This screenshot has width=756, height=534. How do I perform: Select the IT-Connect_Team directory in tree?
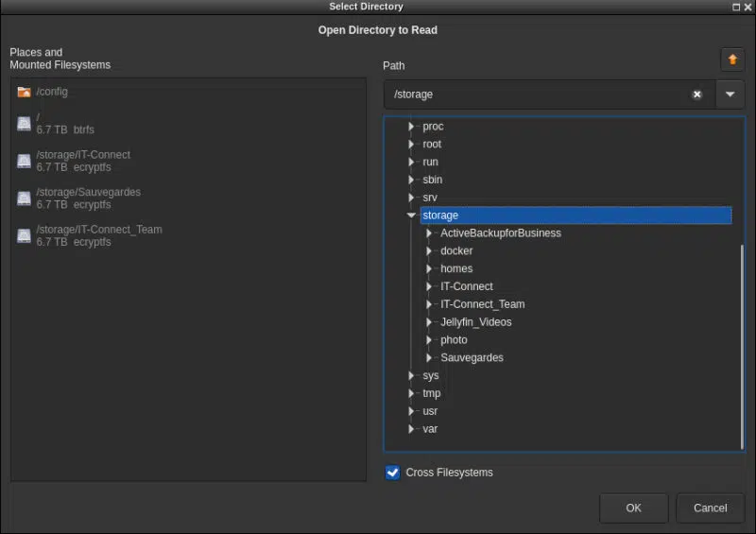(482, 304)
